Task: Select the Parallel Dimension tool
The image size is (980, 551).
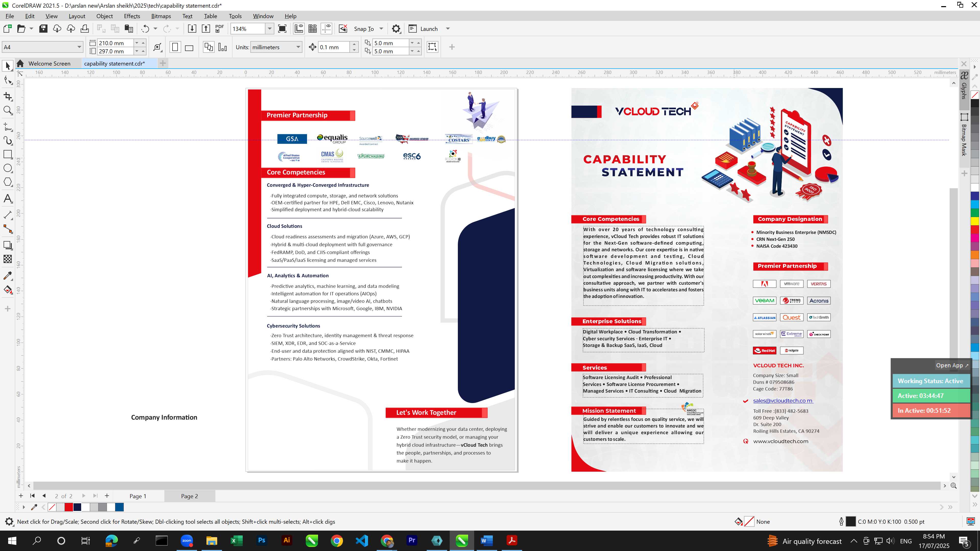Action: pyautogui.click(x=8, y=215)
